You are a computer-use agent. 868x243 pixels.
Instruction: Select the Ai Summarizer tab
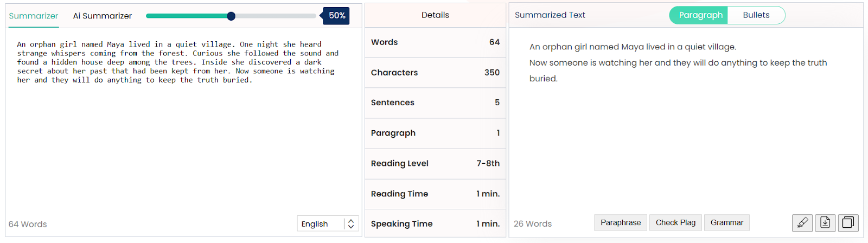point(103,16)
